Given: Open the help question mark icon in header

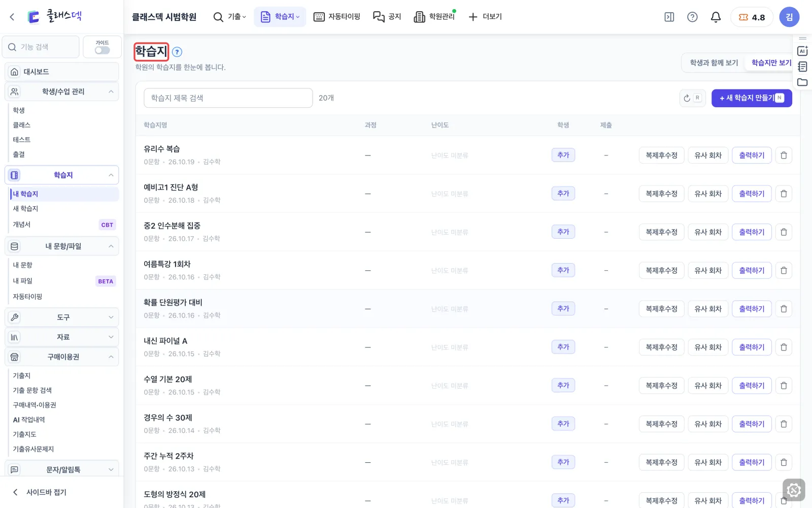Looking at the screenshot, I should click(692, 17).
